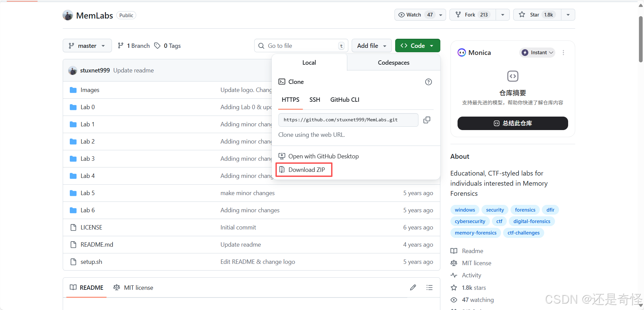Viewport: 644px width, 310px height.
Task: Open the README.md file
Action: [x=97, y=245]
